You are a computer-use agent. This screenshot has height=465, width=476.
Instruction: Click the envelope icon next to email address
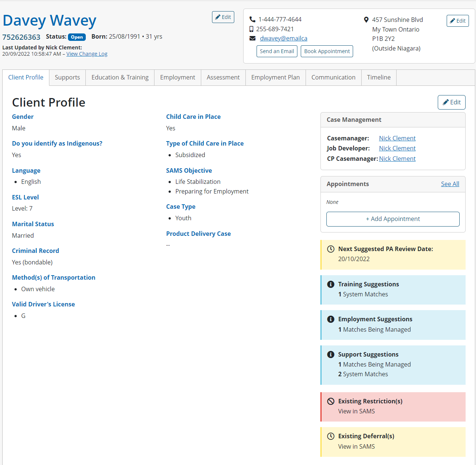252,38
